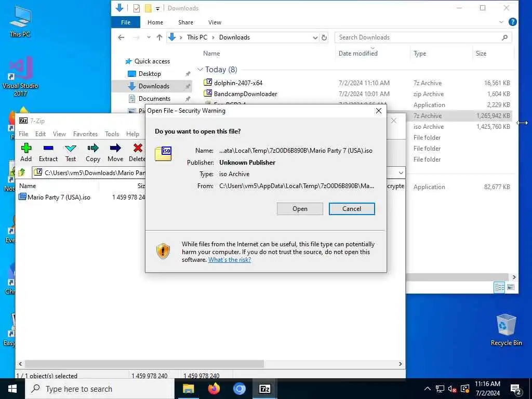532x399 pixels.
Task: Click the Move icon in 7-Zip toolbar
Action: click(115, 152)
